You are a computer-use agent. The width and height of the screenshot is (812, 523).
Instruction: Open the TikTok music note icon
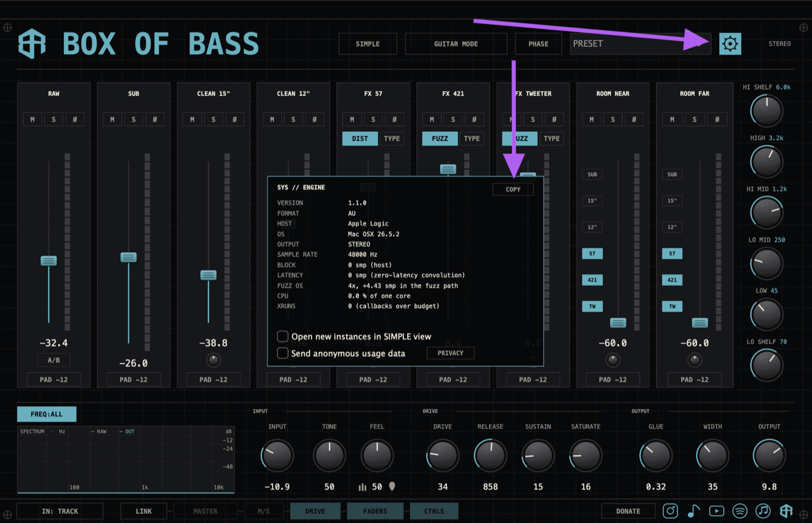694,511
